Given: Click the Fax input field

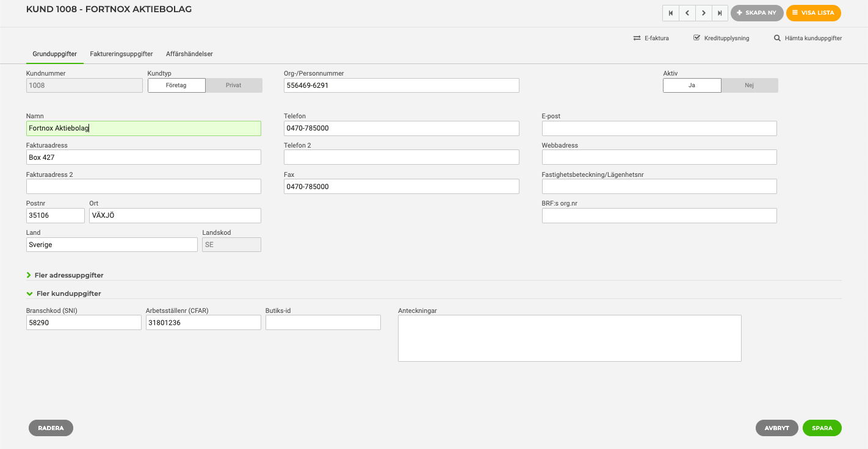Looking at the screenshot, I should pos(402,187).
